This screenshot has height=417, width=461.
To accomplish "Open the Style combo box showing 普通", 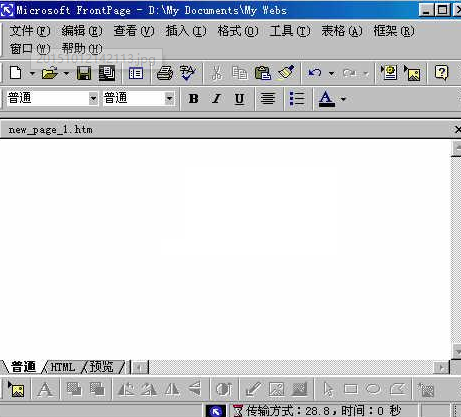I will click(52, 98).
